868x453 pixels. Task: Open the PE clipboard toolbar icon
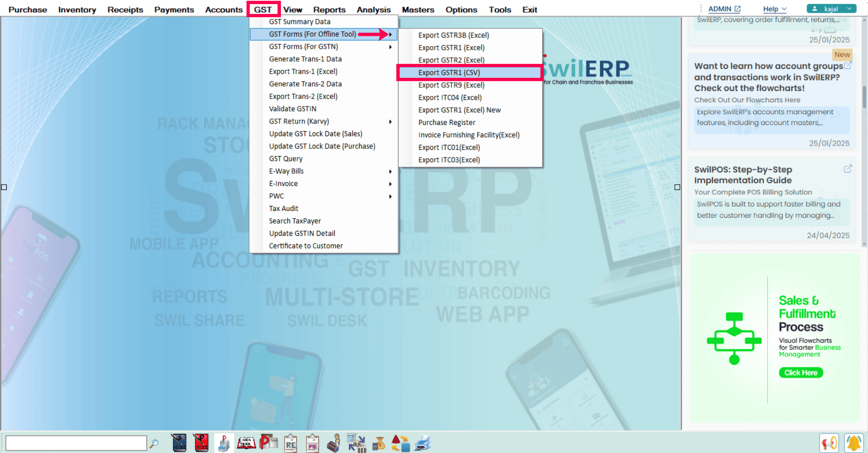pos(313,443)
